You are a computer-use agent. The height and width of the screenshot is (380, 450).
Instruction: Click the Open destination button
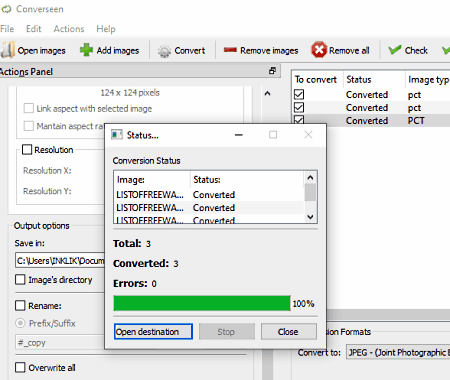(x=153, y=332)
